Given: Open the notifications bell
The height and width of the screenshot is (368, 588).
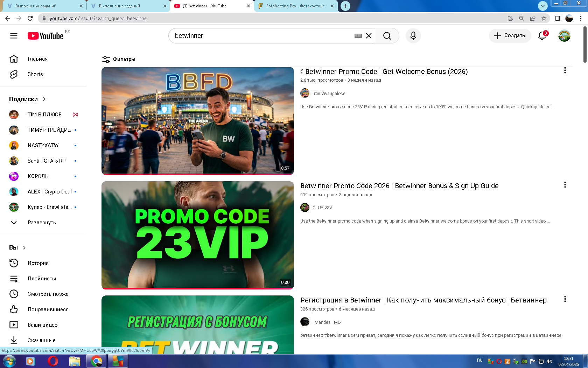Looking at the screenshot, I should tap(542, 35).
